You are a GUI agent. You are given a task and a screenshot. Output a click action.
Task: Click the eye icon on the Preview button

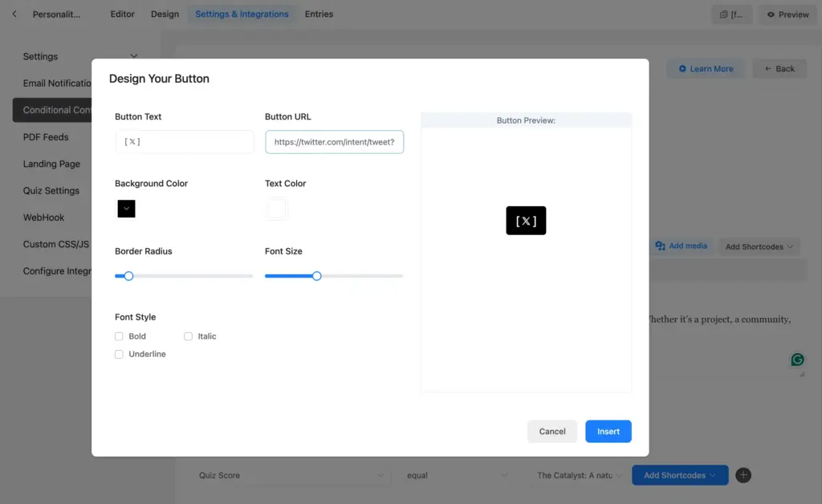[x=771, y=14]
